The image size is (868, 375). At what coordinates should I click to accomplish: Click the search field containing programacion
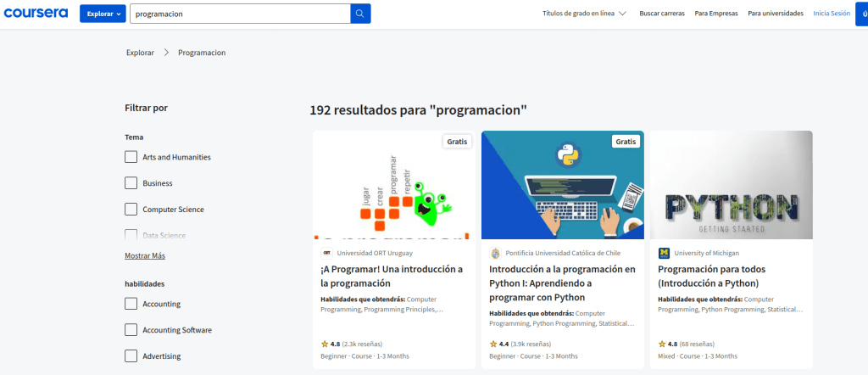[x=240, y=14]
